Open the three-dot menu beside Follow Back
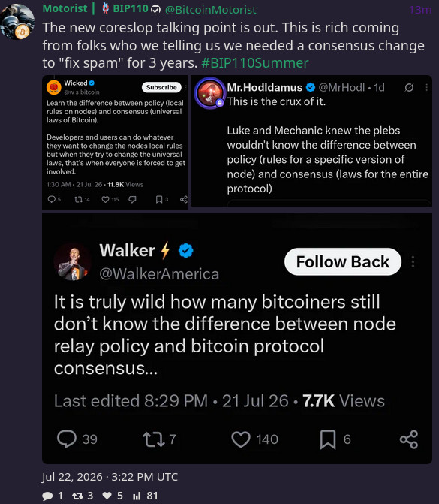439x504 pixels. [413, 261]
